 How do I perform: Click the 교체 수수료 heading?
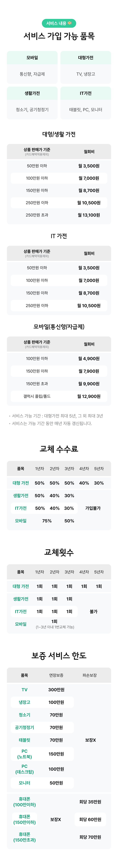59,449
